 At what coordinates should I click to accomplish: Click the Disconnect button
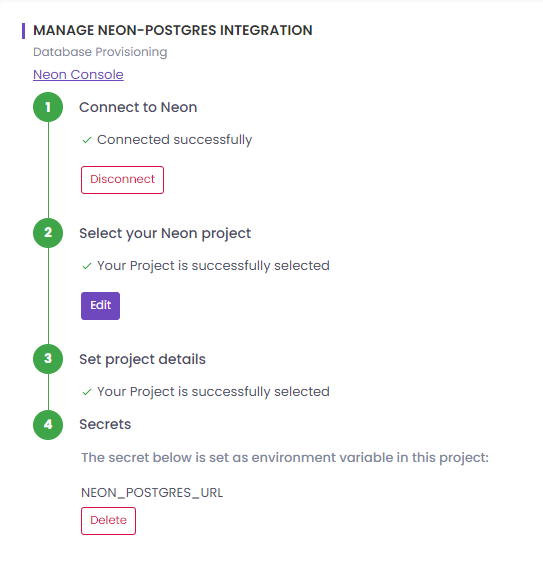click(x=123, y=180)
